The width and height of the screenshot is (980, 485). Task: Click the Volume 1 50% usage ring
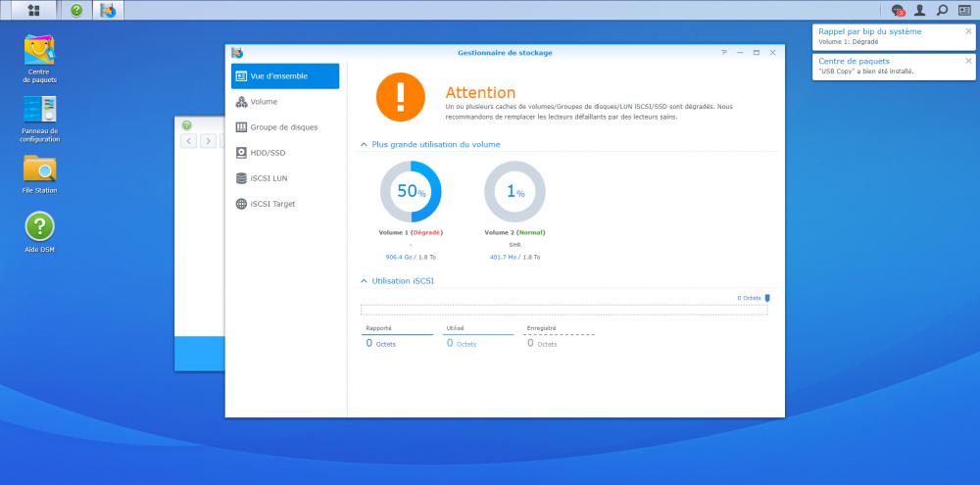pos(413,192)
